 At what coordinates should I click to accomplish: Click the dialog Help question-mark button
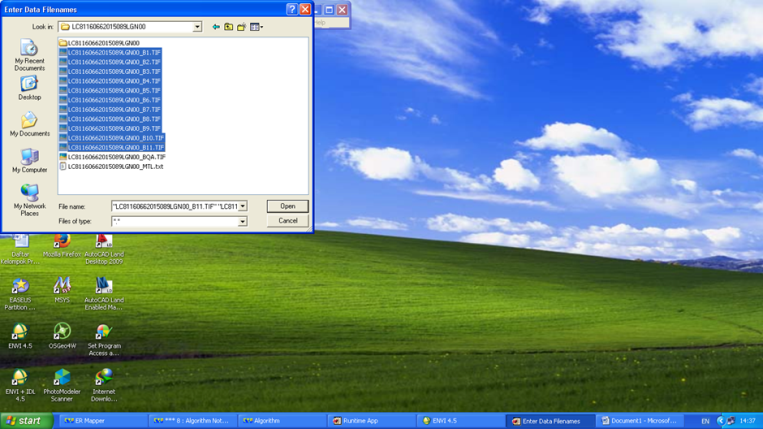point(292,9)
